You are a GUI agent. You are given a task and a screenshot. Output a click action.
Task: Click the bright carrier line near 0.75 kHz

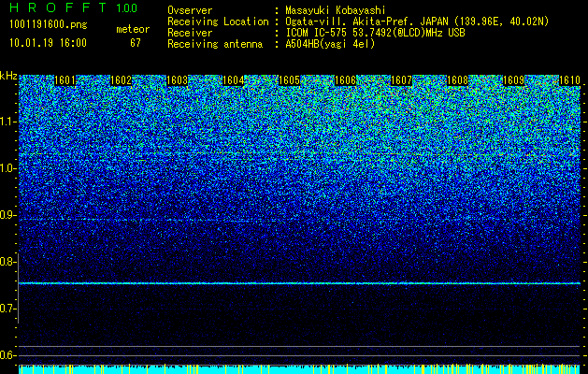pyautogui.click(x=299, y=283)
